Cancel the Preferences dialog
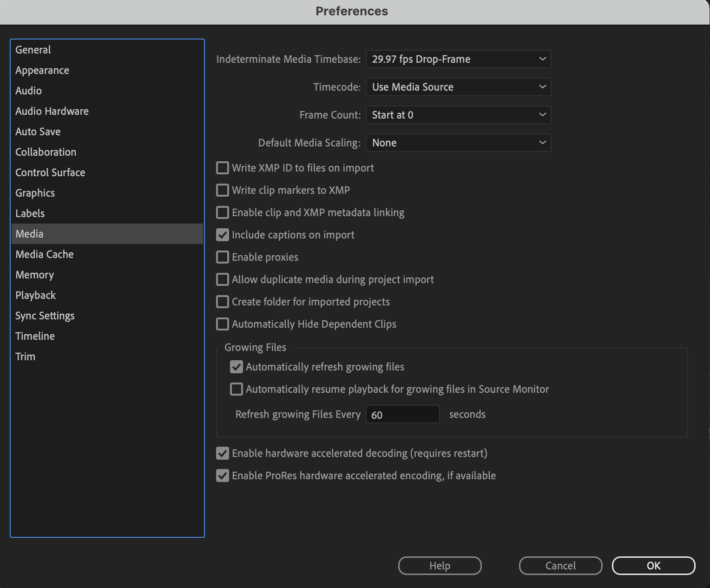Image resolution: width=710 pixels, height=588 pixels. pyautogui.click(x=560, y=566)
